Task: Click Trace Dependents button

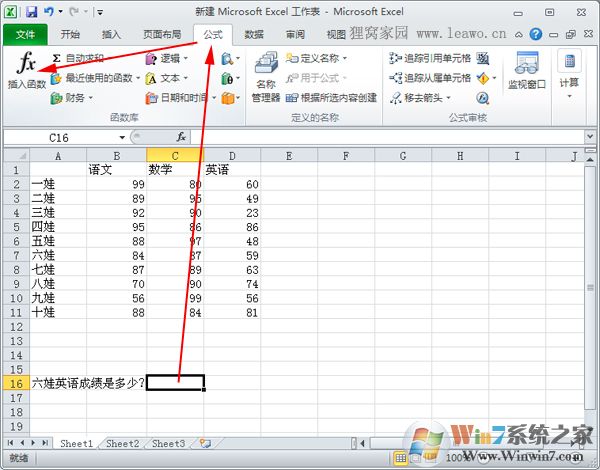Action: (430, 78)
